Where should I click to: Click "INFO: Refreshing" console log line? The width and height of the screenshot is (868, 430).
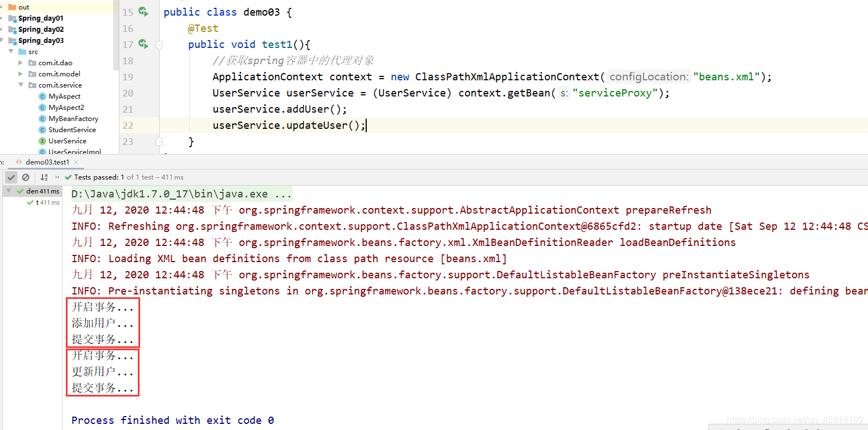[x=469, y=226]
